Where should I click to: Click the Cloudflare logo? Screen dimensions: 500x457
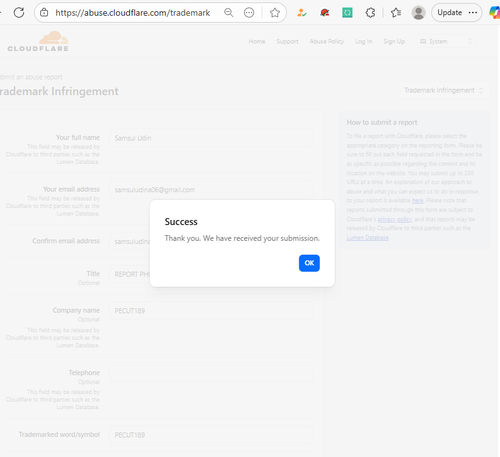click(x=38, y=41)
